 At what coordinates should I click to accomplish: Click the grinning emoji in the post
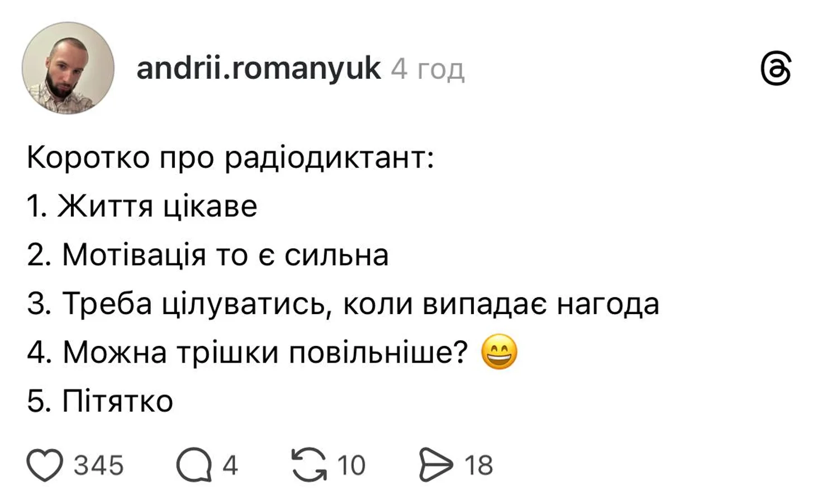pyautogui.click(x=499, y=352)
